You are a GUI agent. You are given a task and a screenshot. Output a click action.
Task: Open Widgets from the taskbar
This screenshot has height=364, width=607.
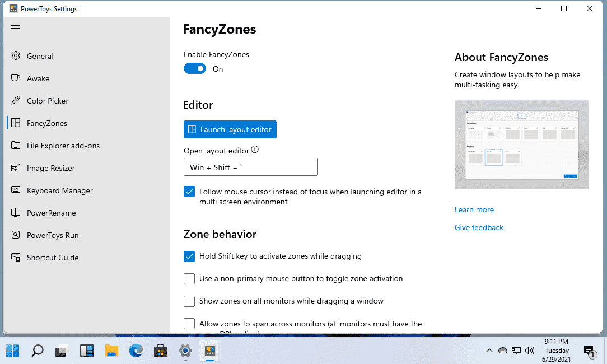pyautogui.click(x=87, y=351)
